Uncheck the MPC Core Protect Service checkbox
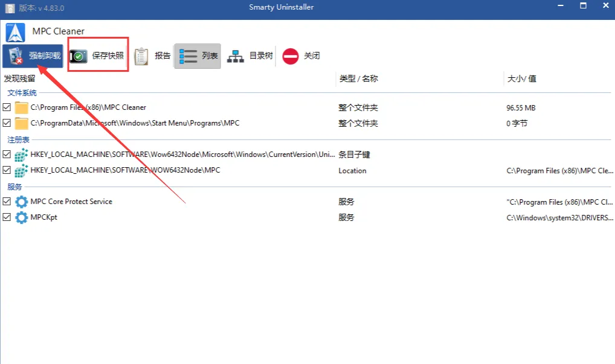This screenshot has width=615, height=364. pyautogui.click(x=7, y=201)
